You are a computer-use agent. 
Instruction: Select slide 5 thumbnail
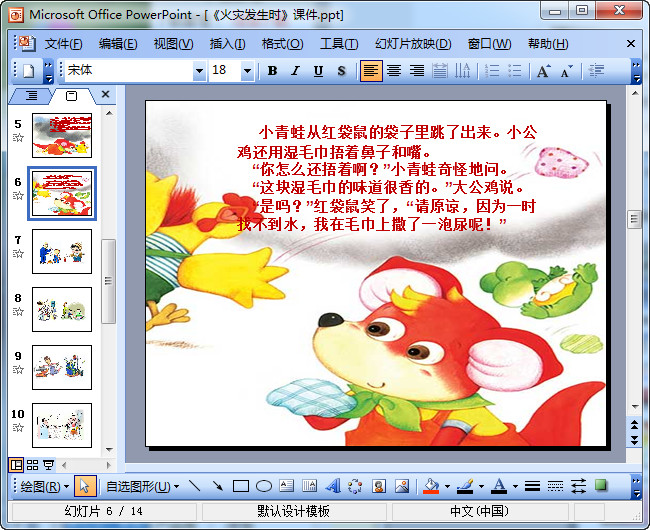(62, 136)
